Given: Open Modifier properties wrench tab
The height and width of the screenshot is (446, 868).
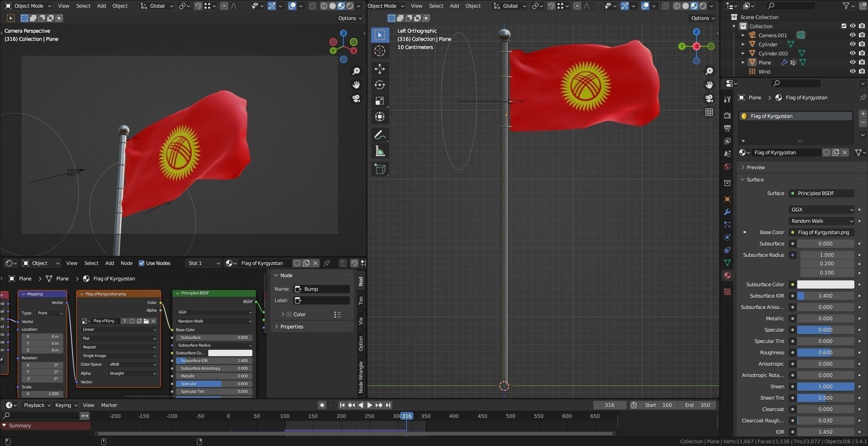Looking at the screenshot, I should (x=727, y=212).
